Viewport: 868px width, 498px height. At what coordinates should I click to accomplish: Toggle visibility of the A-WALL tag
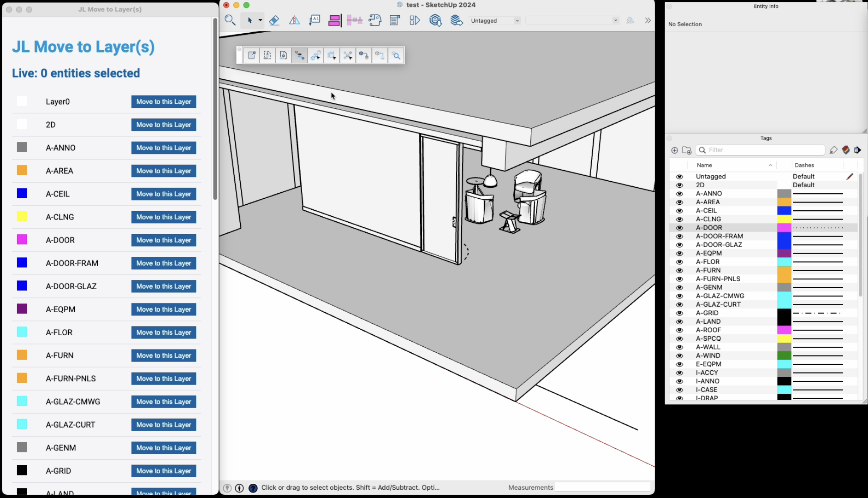(x=679, y=347)
